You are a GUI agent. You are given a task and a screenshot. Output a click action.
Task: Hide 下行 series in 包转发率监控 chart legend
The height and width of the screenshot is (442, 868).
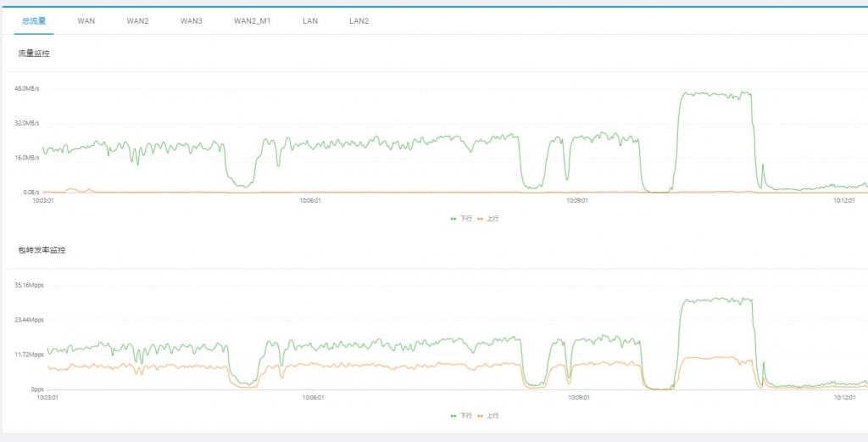point(463,416)
